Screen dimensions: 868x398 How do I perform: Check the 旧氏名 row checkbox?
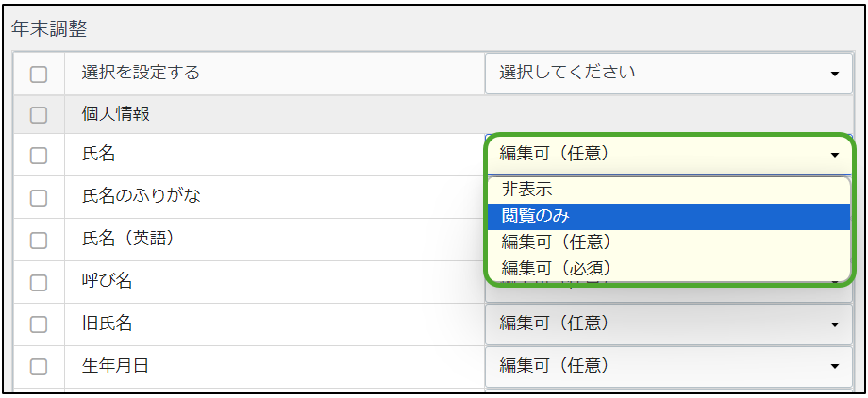[38, 324]
